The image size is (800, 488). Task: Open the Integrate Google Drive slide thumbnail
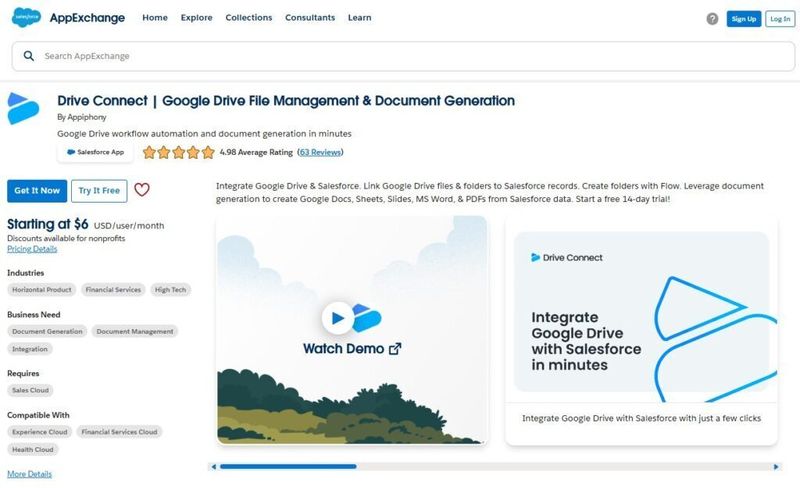pyautogui.click(x=641, y=311)
